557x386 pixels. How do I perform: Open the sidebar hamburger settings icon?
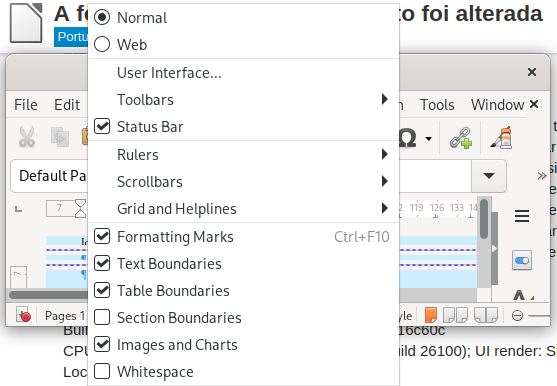point(522,216)
